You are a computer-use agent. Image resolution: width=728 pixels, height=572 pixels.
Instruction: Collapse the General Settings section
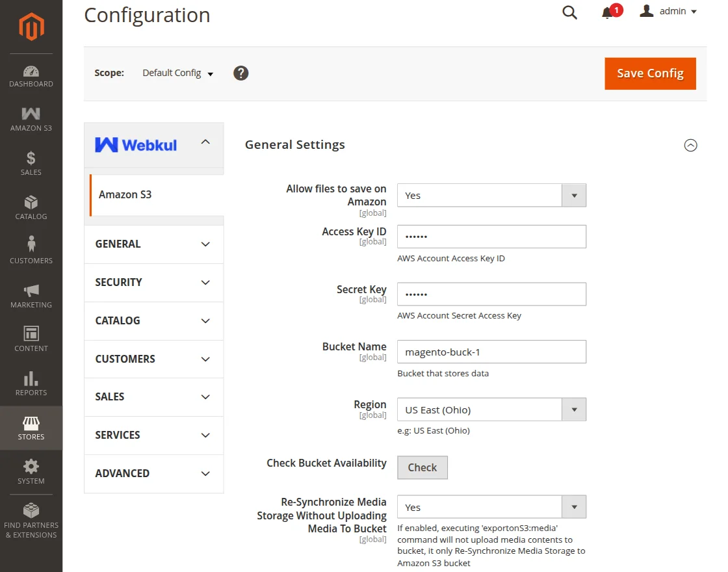(x=691, y=145)
